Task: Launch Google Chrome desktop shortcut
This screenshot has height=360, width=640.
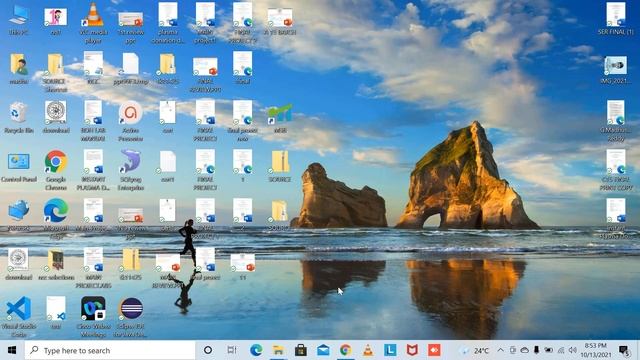Action: tap(56, 169)
